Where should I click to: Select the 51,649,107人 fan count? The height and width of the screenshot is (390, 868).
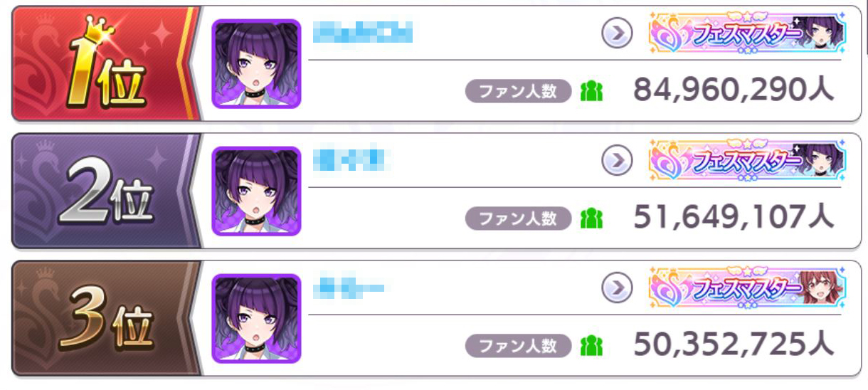[733, 218]
